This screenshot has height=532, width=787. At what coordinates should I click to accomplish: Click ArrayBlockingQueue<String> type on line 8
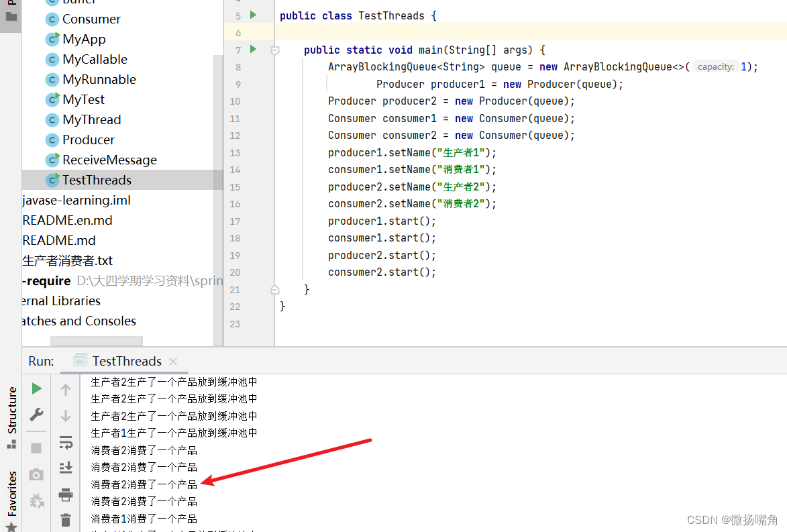point(407,66)
